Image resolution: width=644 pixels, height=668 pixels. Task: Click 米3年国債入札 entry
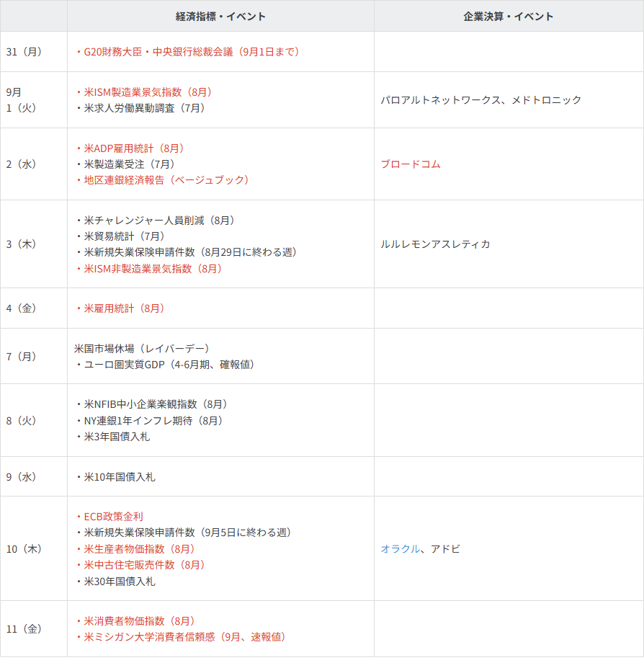(113, 436)
